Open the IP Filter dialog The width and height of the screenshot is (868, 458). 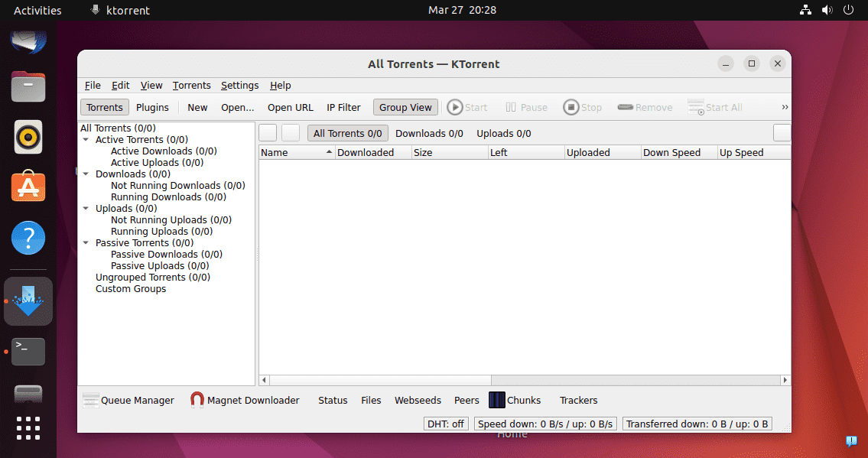point(343,107)
